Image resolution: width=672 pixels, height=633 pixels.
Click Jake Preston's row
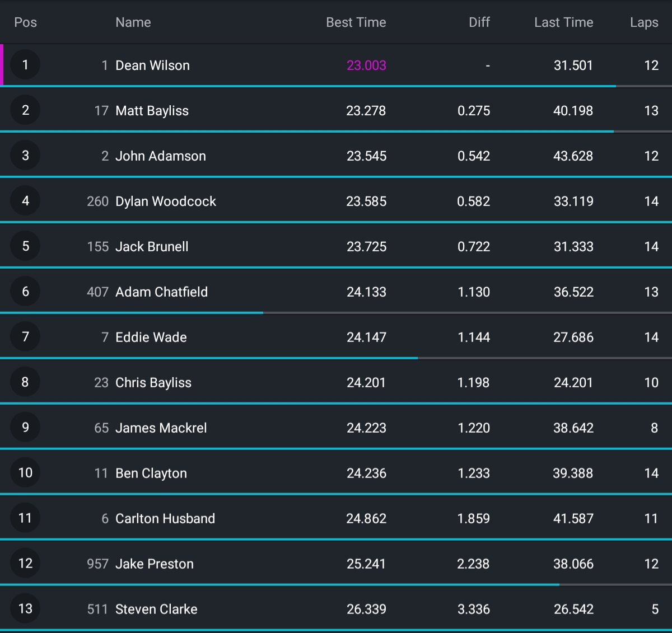[x=336, y=564]
